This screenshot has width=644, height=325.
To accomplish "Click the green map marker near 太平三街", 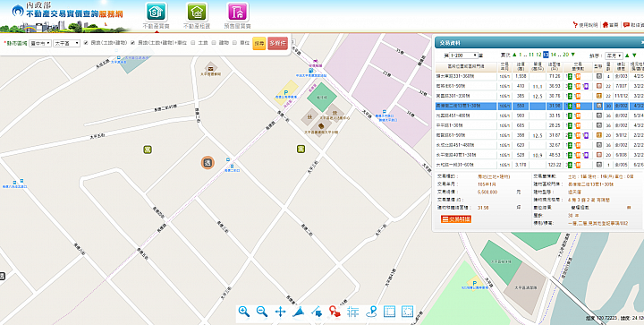I will coord(301,150).
